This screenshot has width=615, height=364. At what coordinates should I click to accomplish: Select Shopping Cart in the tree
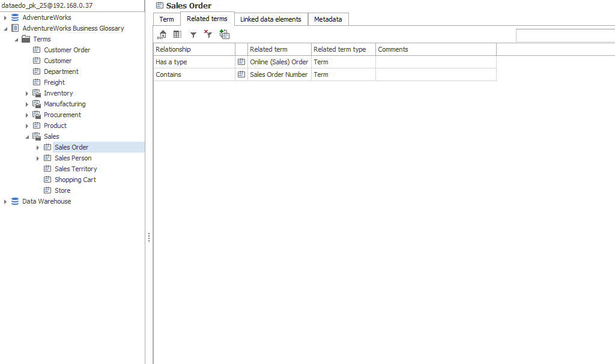pyautogui.click(x=75, y=180)
